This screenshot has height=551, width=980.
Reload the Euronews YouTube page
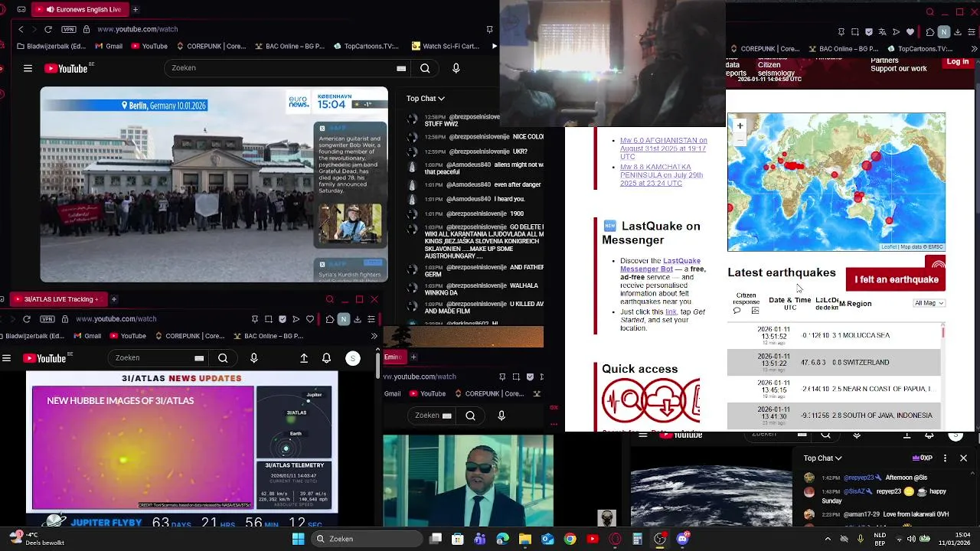(47, 29)
